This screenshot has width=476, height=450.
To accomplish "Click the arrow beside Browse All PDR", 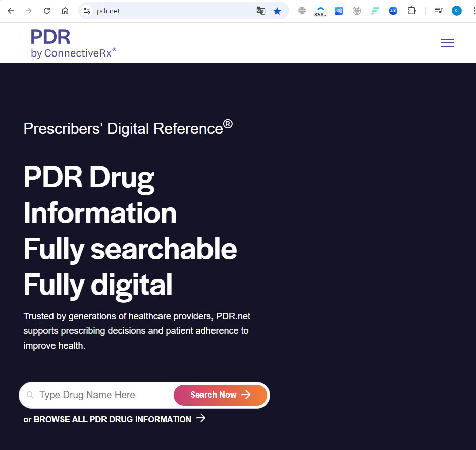I will (x=201, y=418).
